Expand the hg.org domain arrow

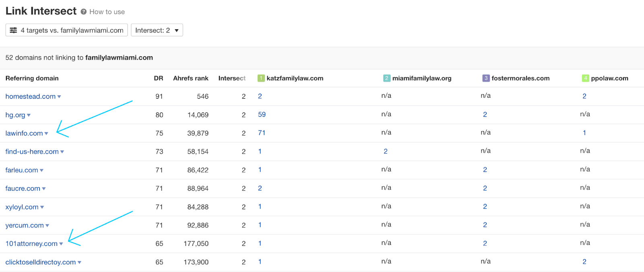pyautogui.click(x=29, y=115)
